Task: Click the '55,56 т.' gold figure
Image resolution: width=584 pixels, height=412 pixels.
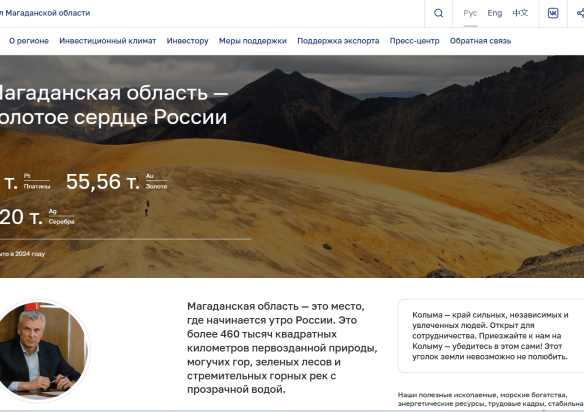Action: click(103, 182)
